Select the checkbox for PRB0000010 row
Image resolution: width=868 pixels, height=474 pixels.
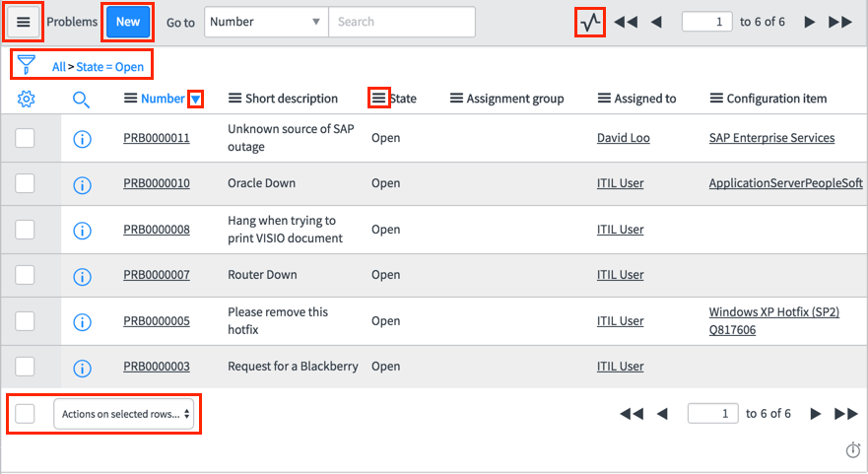click(x=25, y=183)
